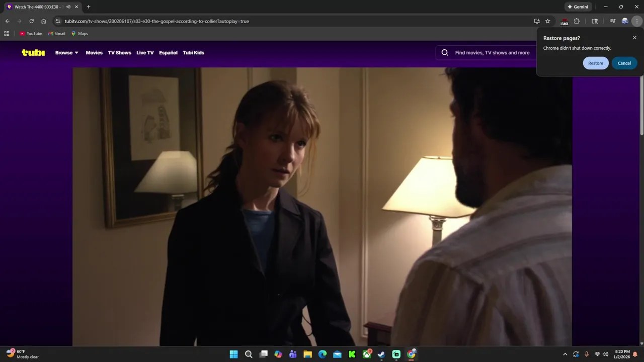Switch to the Español section
Screen dimensions: 644x362
click(168, 53)
